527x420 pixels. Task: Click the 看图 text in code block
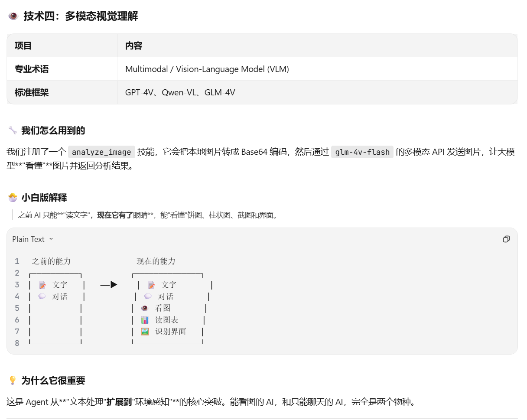pyautogui.click(x=163, y=308)
